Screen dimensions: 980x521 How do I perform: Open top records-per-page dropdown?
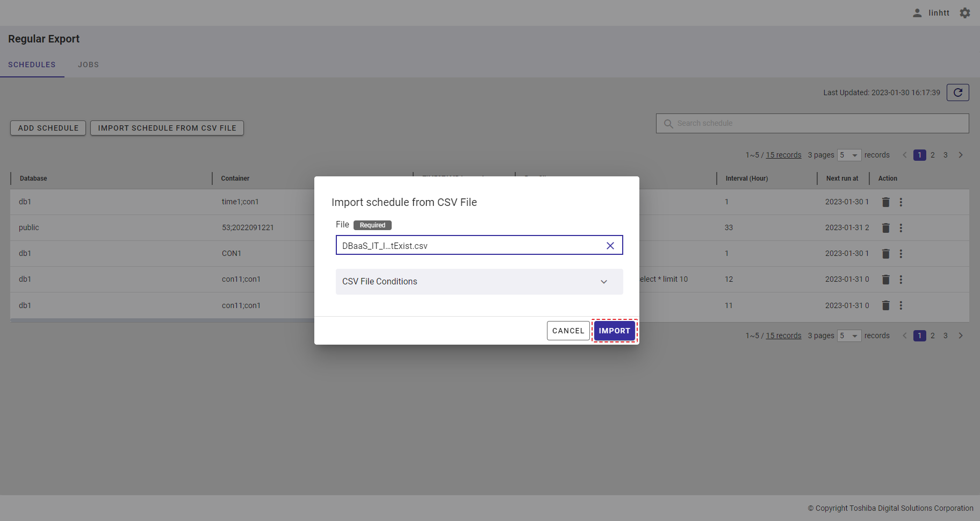coord(849,155)
